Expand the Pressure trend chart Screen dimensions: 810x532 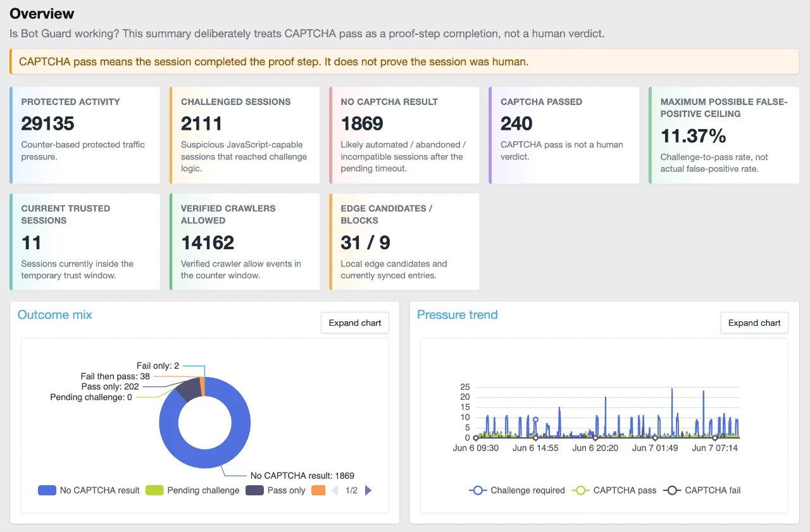[754, 323]
